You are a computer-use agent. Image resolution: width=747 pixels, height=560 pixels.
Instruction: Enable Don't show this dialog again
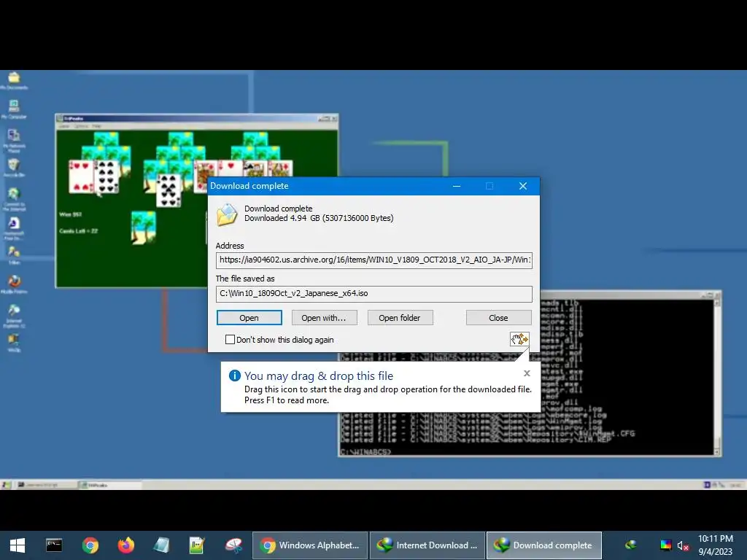(x=230, y=340)
